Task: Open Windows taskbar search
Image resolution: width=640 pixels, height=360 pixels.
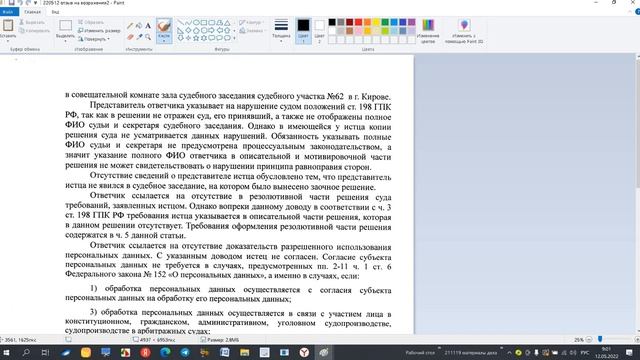Action: (x=26, y=352)
